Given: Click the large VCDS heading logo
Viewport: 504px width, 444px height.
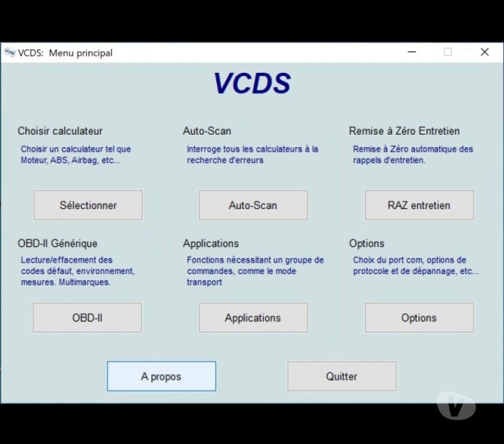Looking at the screenshot, I should pos(252,83).
